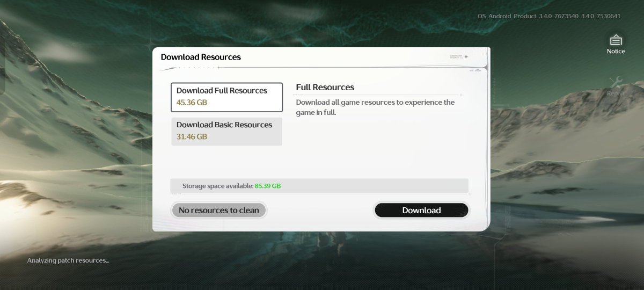Click the Download Resources dialog title

tap(201, 57)
